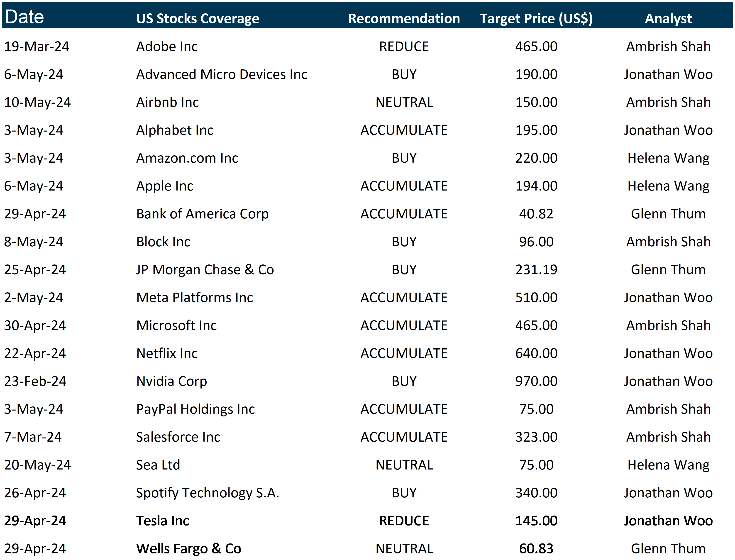Select the Recommendation column header
Screen dimensions: 735x560
404,18
